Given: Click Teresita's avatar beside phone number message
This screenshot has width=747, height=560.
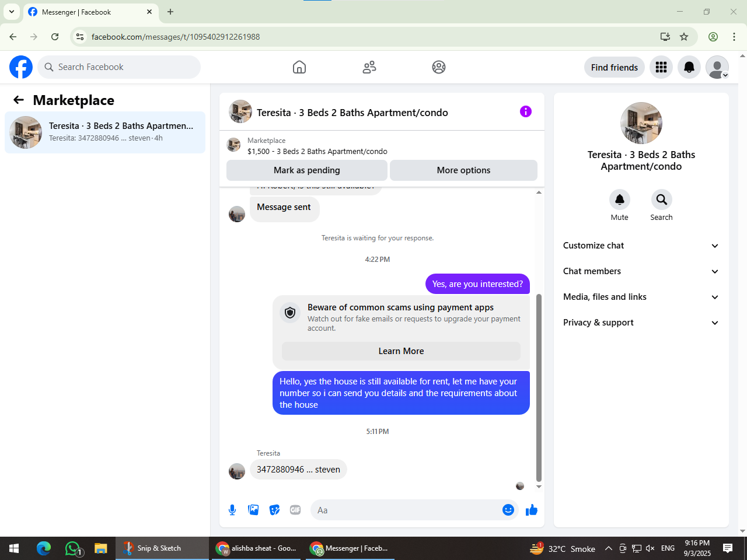Looking at the screenshot, I should click(237, 471).
